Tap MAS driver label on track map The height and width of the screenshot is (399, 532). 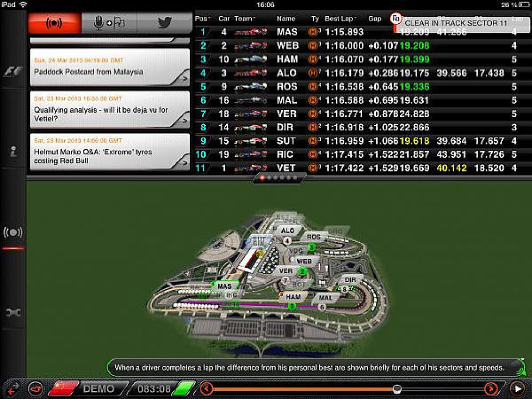tap(225, 286)
